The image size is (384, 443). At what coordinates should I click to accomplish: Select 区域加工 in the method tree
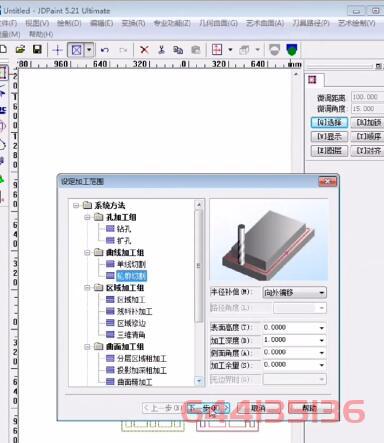click(131, 299)
